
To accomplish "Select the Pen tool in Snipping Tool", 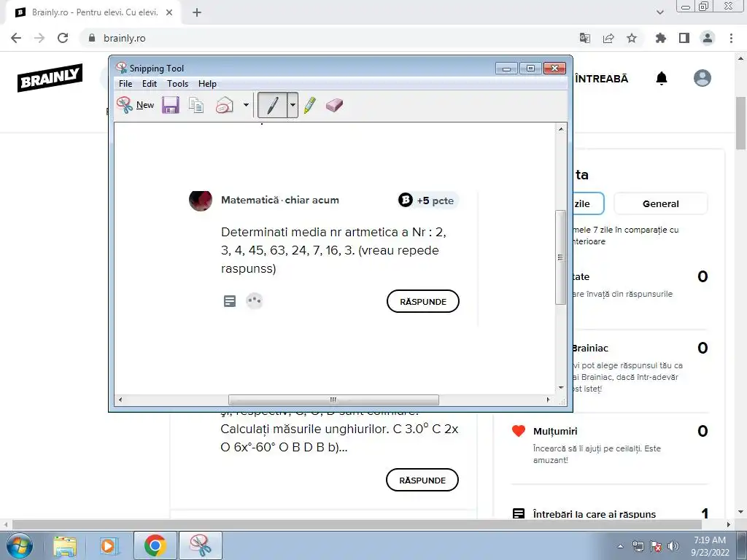I will point(273,105).
